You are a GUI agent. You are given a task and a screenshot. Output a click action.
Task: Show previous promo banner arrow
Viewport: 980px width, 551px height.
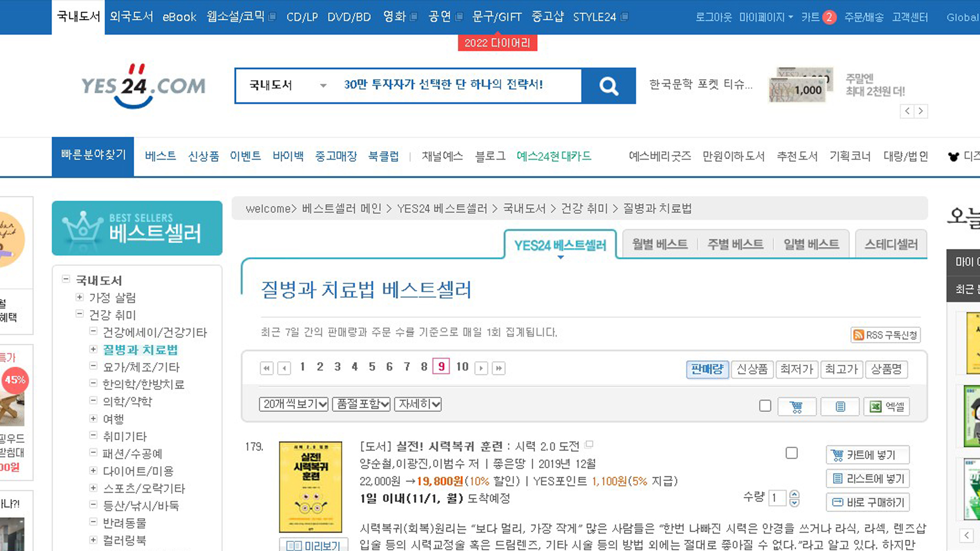[907, 111]
